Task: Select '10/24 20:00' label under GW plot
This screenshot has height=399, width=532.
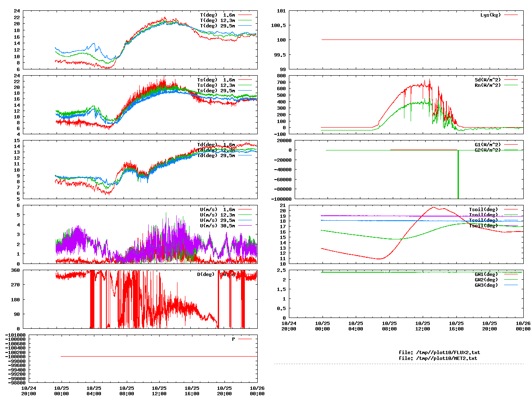Action: click(289, 326)
